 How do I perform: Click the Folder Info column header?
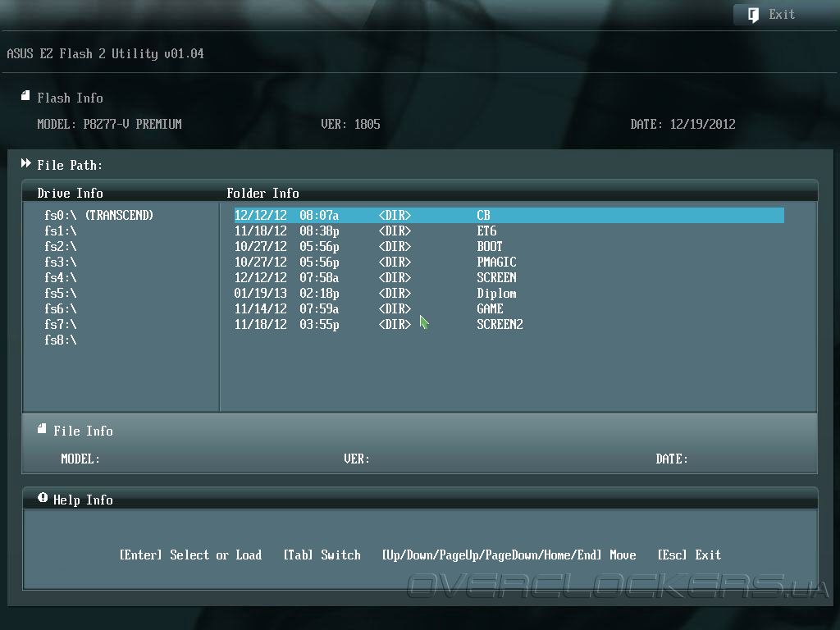(262, 193)
